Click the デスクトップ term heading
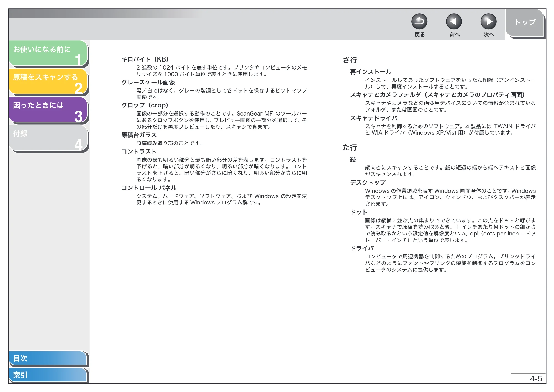The width and height of the screenshot is (554, 392). (368, 183)
